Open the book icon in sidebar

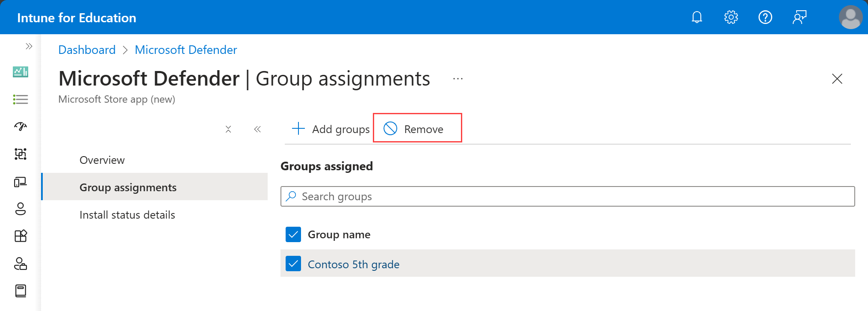click(x=21, y=291)
